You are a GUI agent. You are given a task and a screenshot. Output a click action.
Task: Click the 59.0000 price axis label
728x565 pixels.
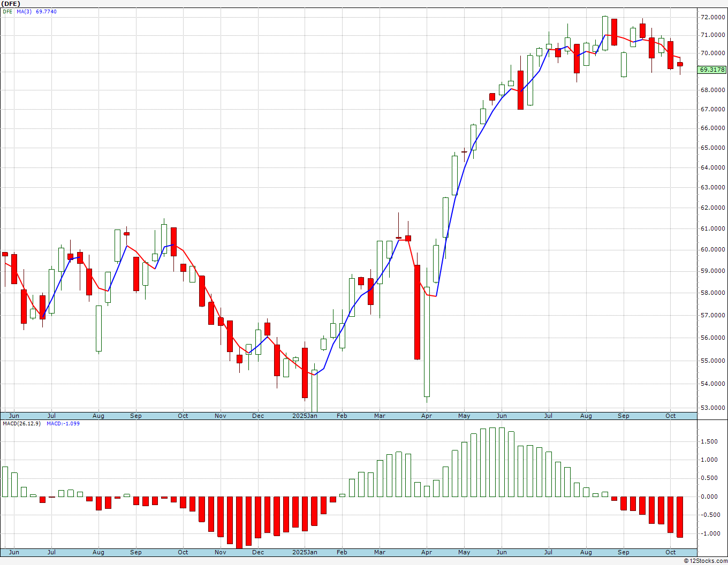713,271
